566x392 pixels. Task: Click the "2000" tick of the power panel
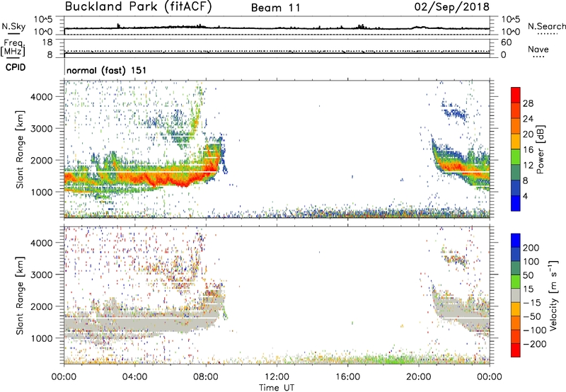(x=42, y=160)
